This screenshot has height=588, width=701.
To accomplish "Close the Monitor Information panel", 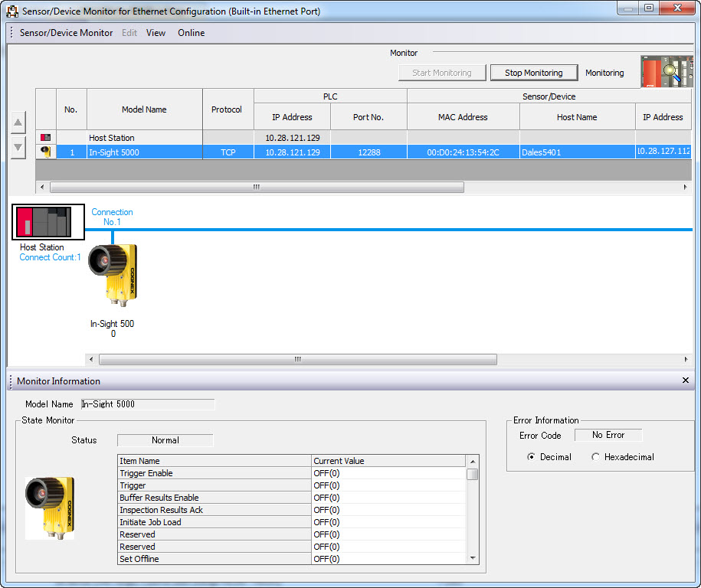I will 685,381.
